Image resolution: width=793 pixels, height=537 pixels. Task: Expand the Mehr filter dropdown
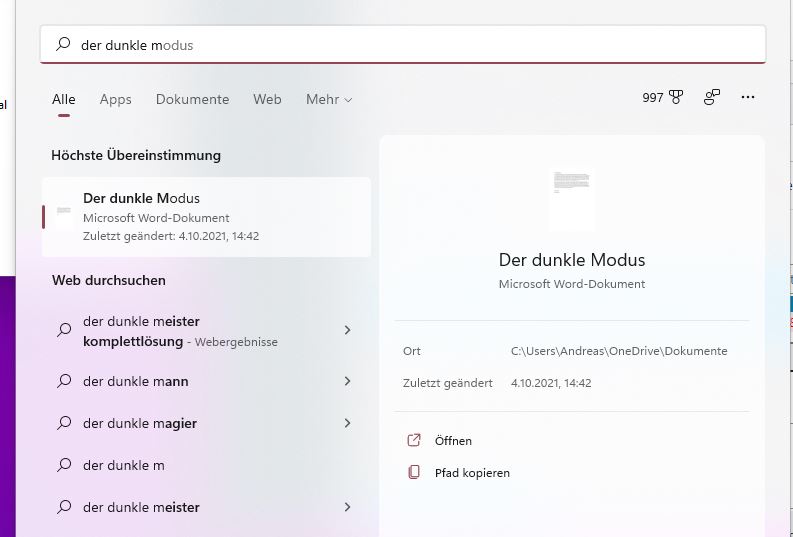coord(329,100)
